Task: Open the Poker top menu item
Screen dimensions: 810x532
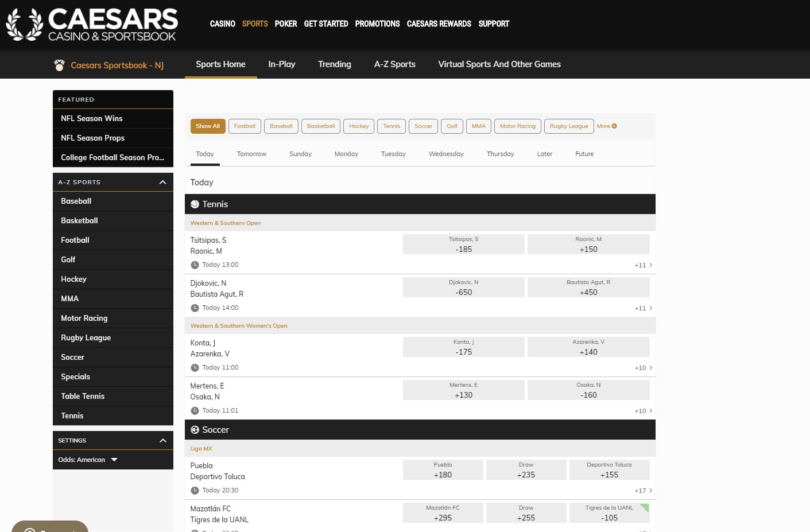Action: coord(285,24)
